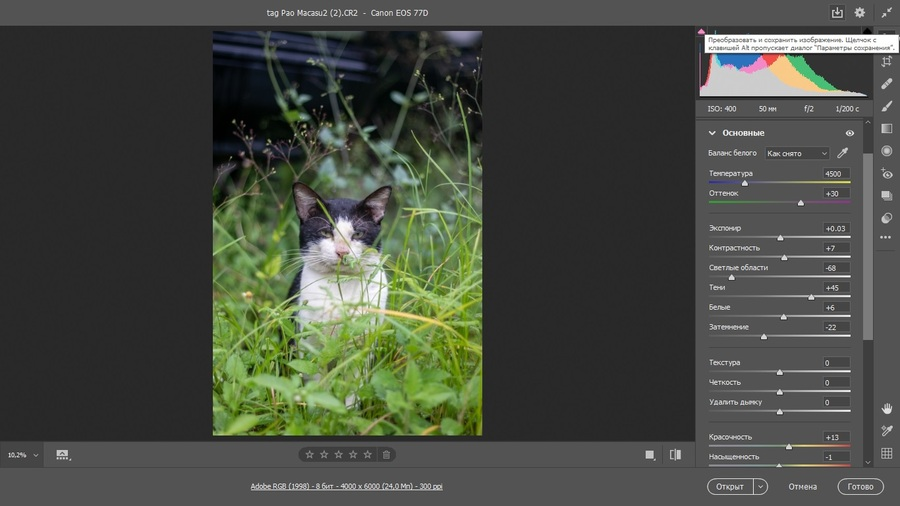Toggle the grid overlay icon

pyautogui.click(x=887, y=453)
